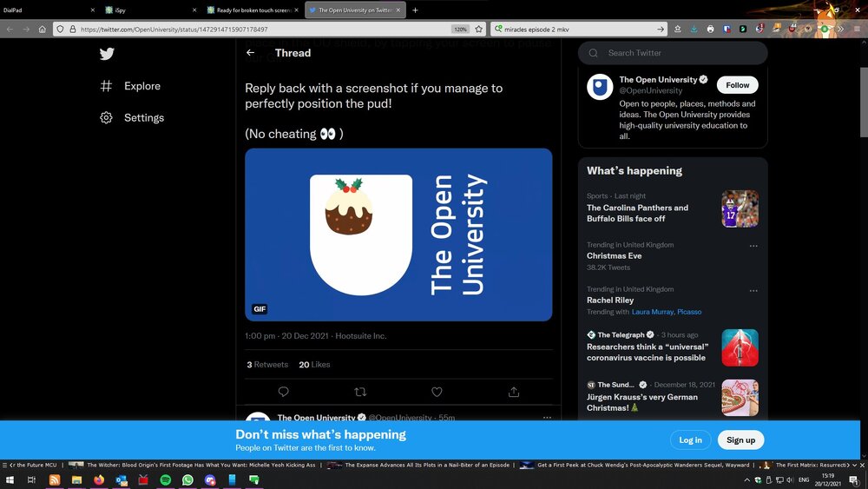868x489 pixels.
Task: Open The Open University profile avatar
Action: coord(600,87)
